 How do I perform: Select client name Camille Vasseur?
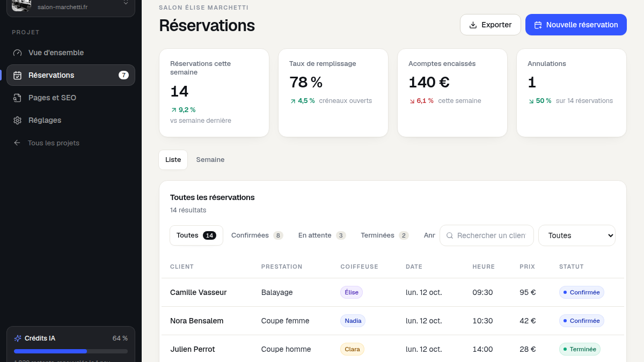tap(199, 292)
